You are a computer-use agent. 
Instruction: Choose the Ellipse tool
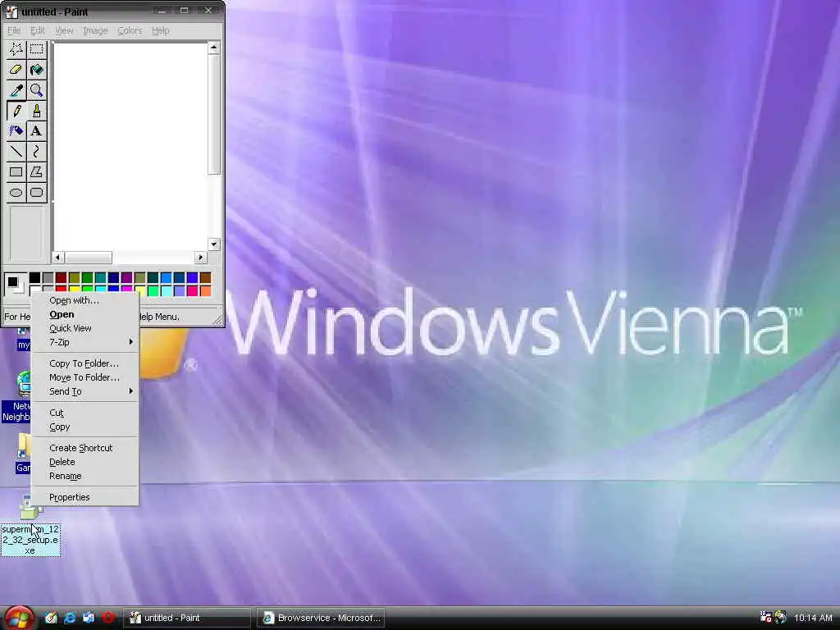coord(16,192)
